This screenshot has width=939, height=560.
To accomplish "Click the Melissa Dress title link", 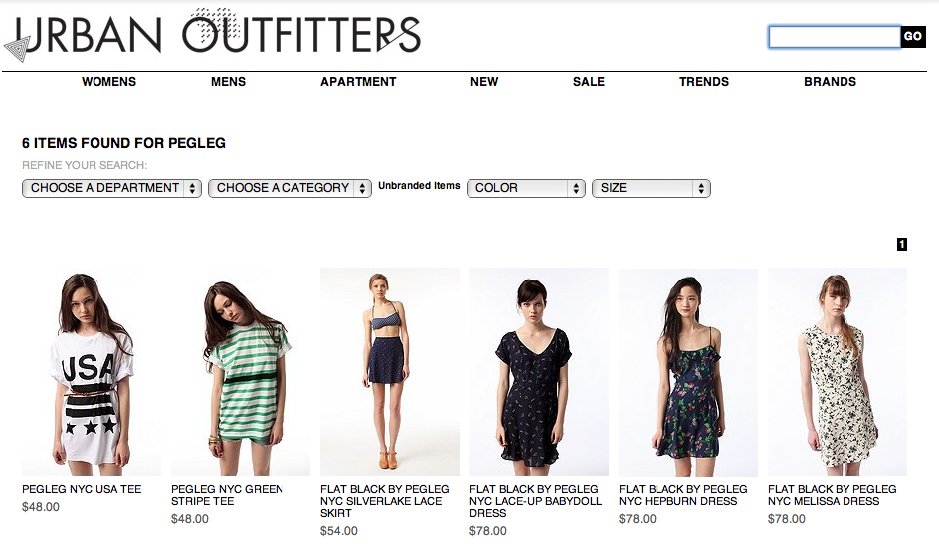I will 833,495.
